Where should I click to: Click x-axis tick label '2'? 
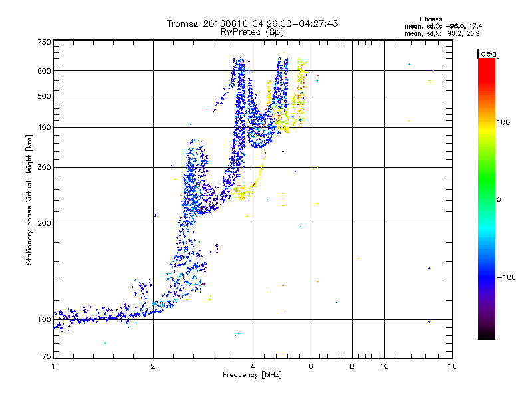click(x=153, y=366)
